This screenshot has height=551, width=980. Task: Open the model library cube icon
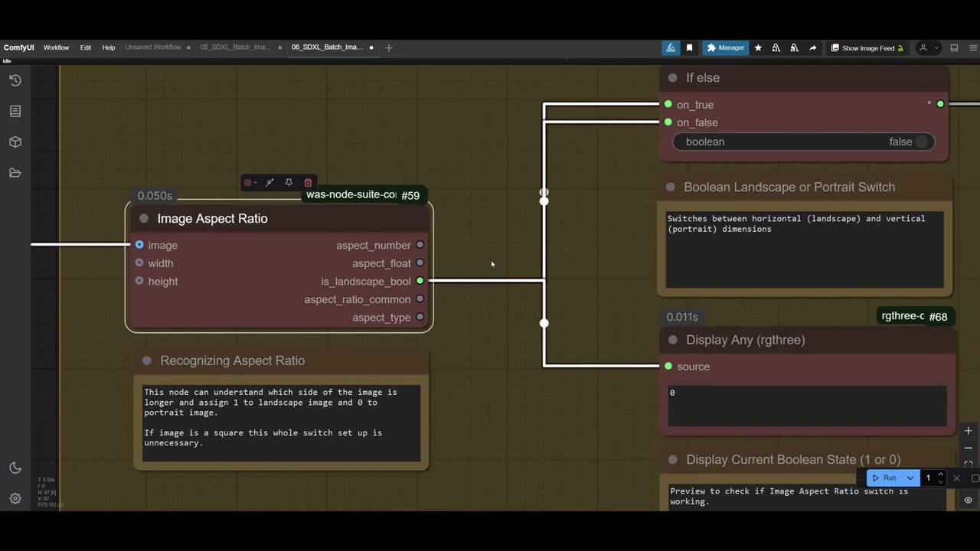click(x=15, y=142)
